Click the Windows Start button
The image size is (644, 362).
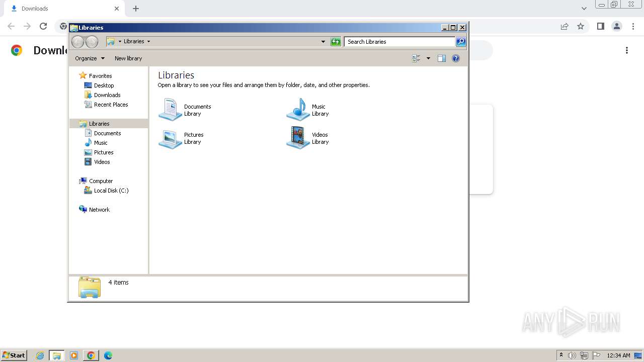[14, 355]
